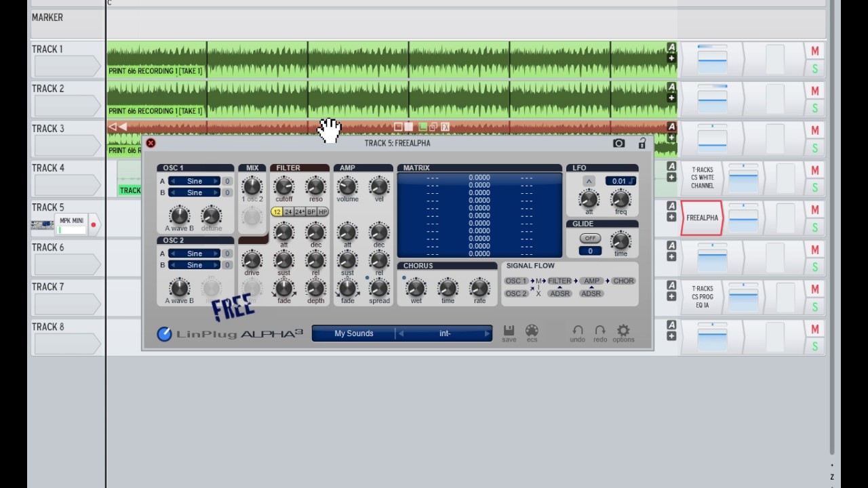Select Track 1 Print 616 Recording clip
The image size is (868, 488).
click(156, 60)
